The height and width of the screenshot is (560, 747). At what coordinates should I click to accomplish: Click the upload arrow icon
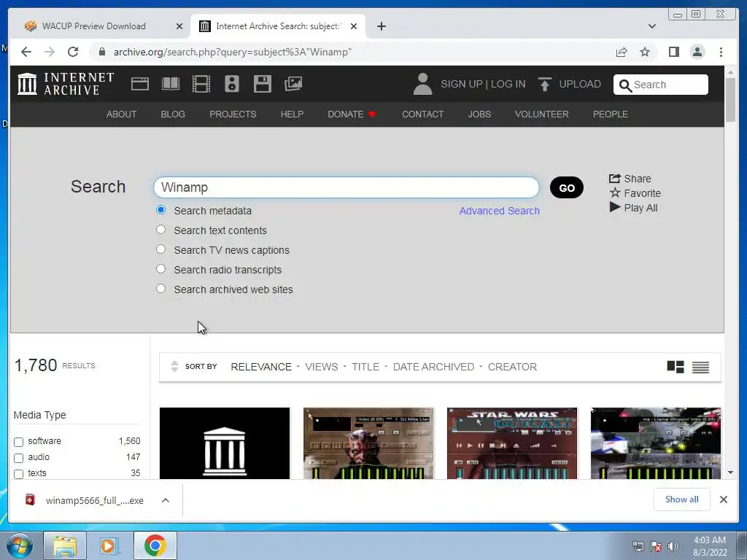click(544, 84)
